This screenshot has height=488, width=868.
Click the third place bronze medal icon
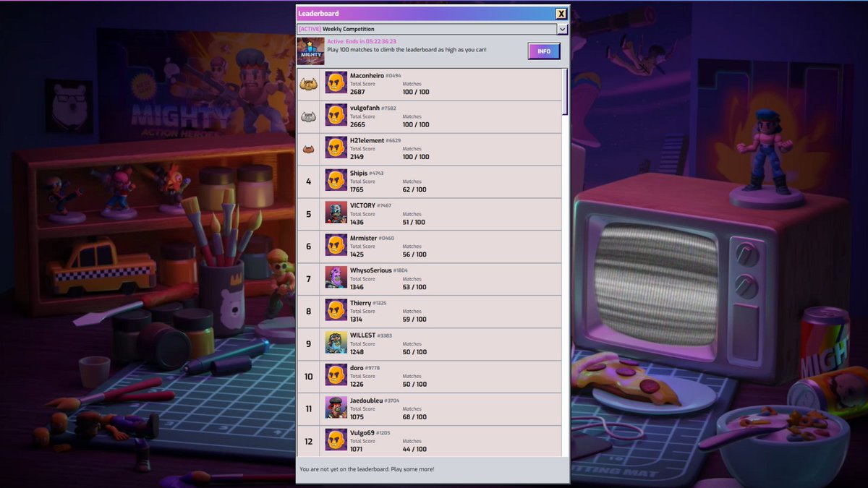click(x=308, y=150)
